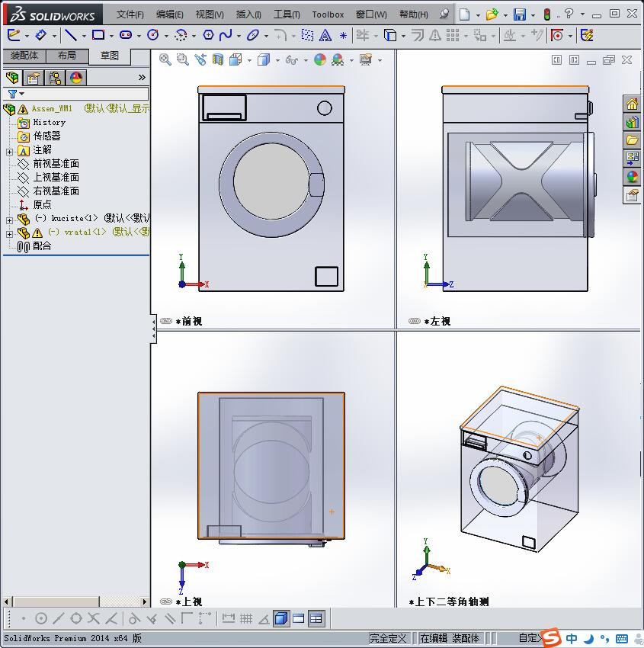Click the Open document folder icon
Viewport: 644px width, 648px height.
coord(492,14)
